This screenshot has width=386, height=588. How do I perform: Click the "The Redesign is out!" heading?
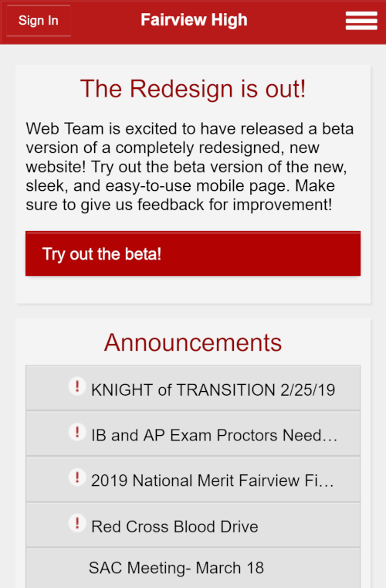tap(193, 89)
